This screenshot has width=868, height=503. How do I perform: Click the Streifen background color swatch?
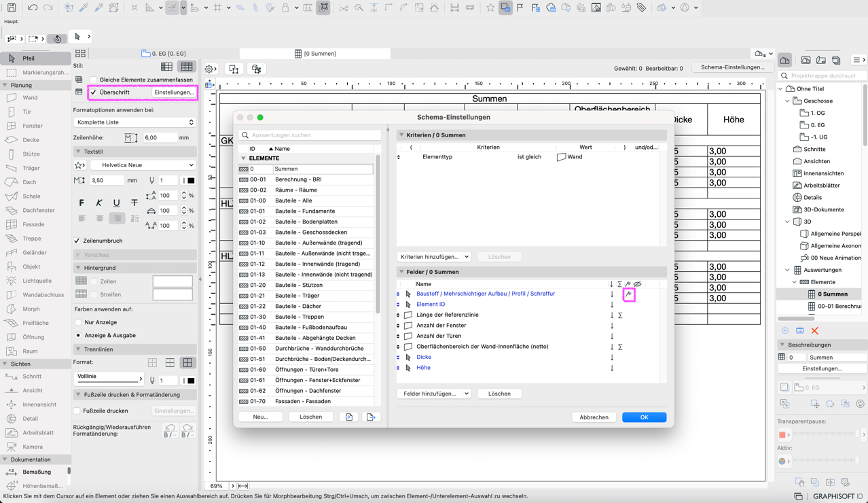click(x=173, y=294)
